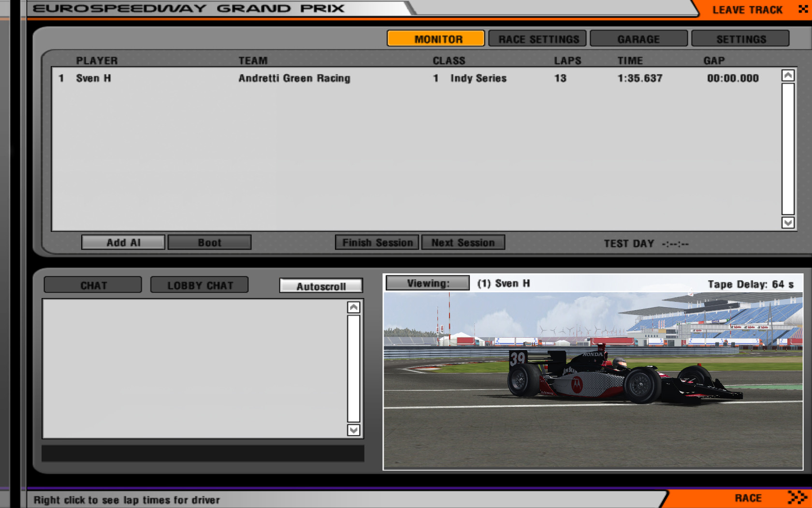
Task: Click Finish Session button
Action: (377, 242)
